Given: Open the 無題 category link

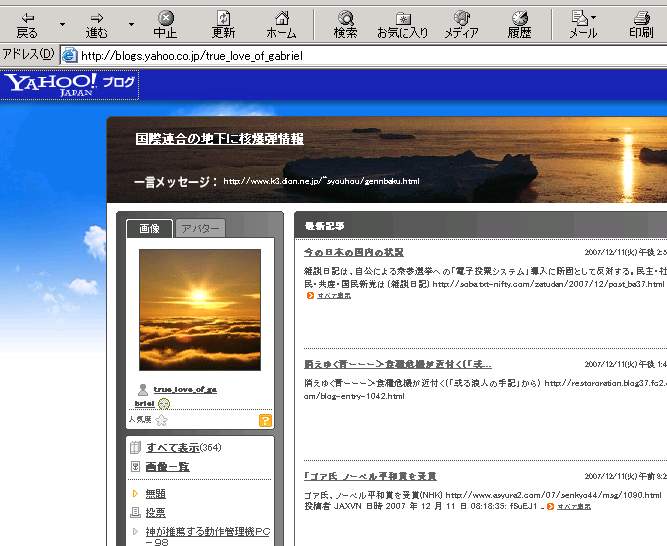Looking at the screenshot, I should click(x=156, y=494).
